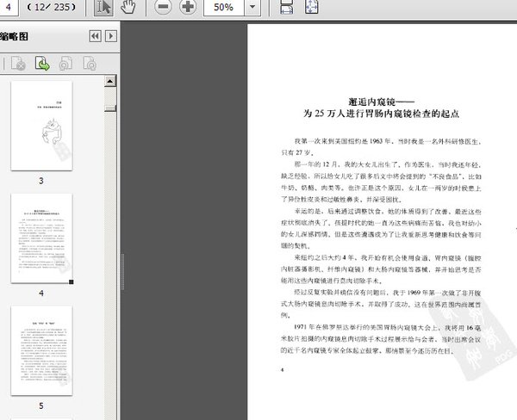The image size is (517, 420).
Task: Click second rotate page icon in thumbnails toolbar
Action: 90,64
